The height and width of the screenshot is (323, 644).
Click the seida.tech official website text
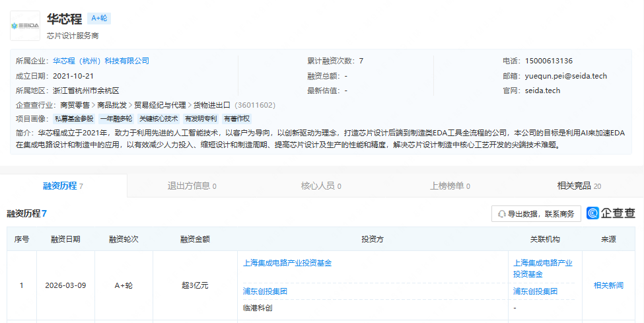point(542,90)
